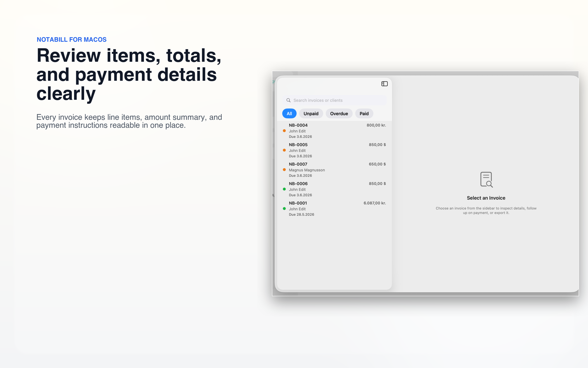
Task: Click the Magnus Magnusson client name
Action: pos(307,170)
